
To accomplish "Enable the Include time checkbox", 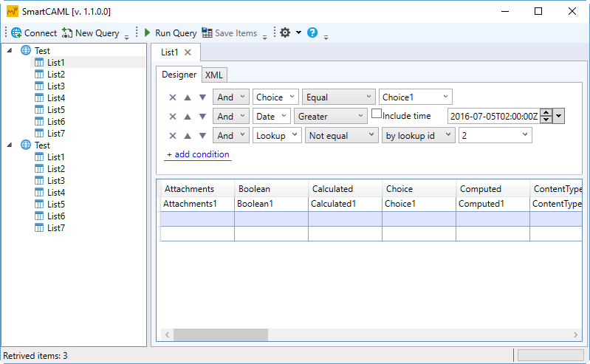I will 377,114.
